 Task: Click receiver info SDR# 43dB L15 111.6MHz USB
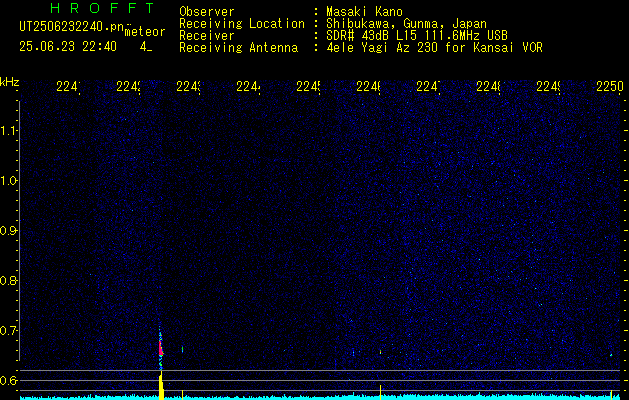coord(417,35)
